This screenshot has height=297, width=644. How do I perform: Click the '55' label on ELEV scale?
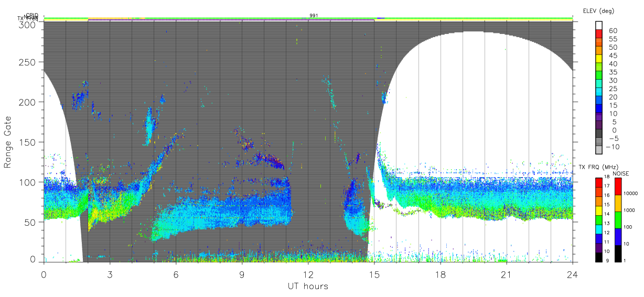coord(612,39)
